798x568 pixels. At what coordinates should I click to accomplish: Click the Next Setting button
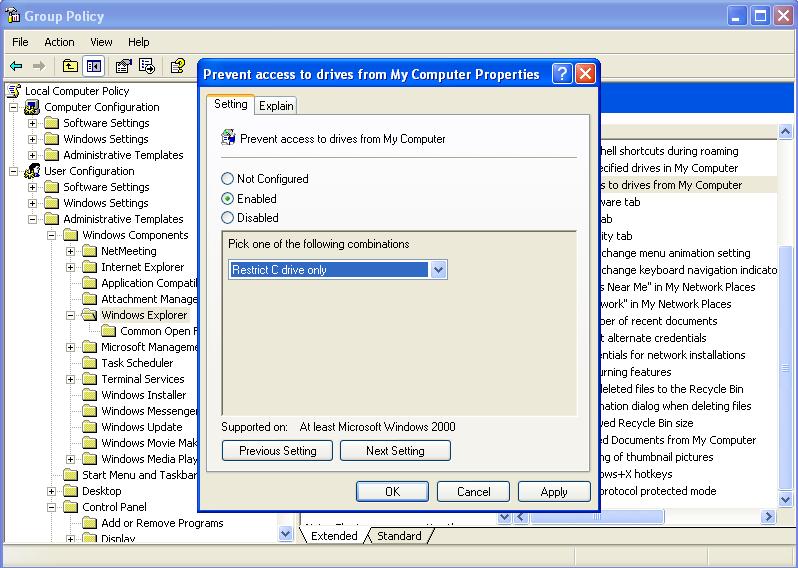395,451
